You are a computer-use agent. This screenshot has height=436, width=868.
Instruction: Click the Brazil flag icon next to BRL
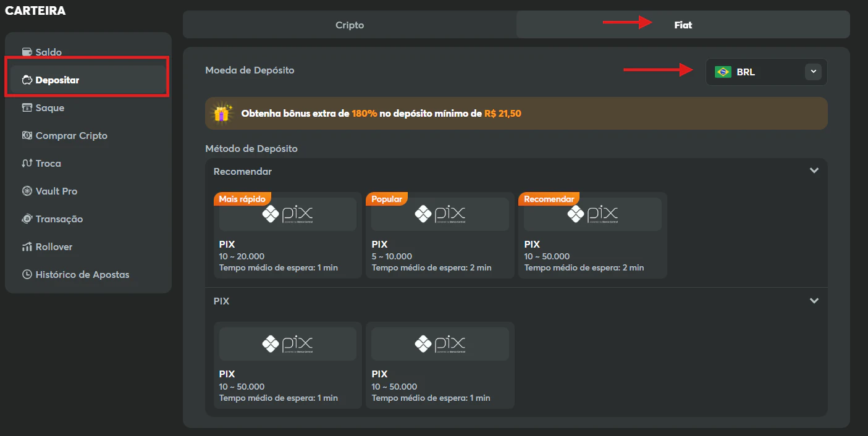(x=723, y=72)
